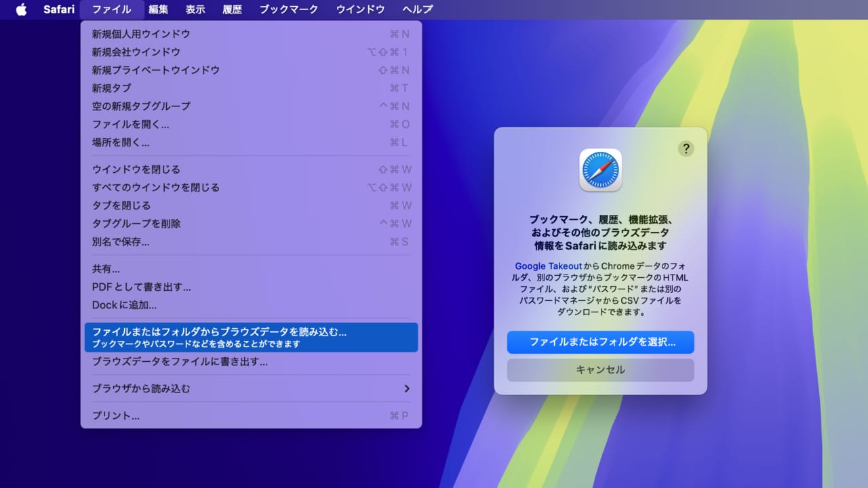Choose 場所を開く… menu item
Image resolution: width=868 pixels, height=488 pixels.
[251, 142]
